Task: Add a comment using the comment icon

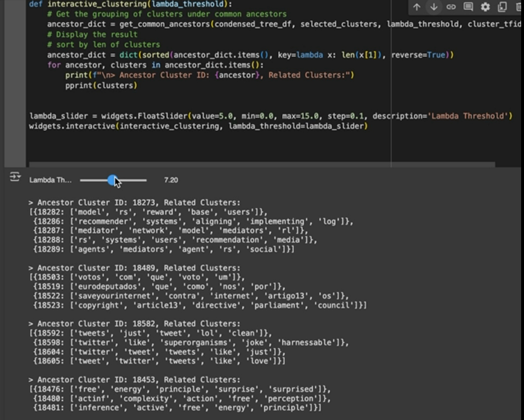Action: coord(468,7)
